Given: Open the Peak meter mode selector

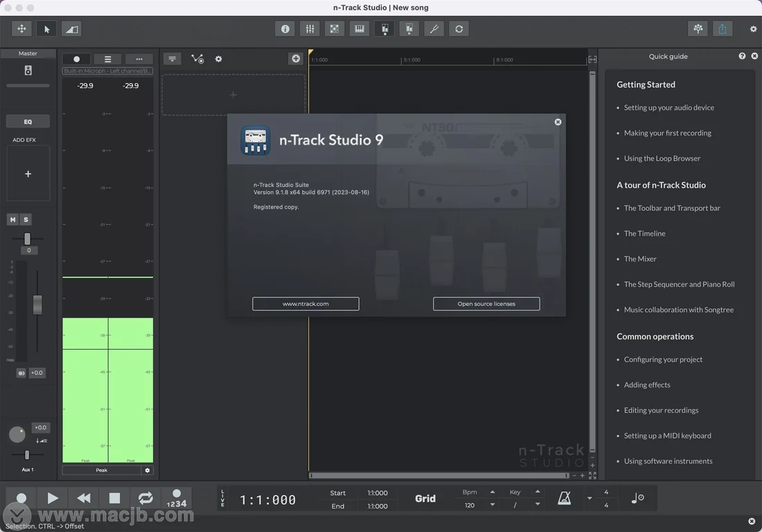Looking at the screenshot, I should tap(102, 470).
